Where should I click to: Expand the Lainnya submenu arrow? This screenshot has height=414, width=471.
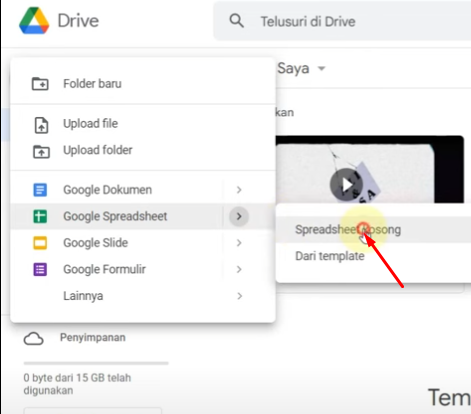239,296
